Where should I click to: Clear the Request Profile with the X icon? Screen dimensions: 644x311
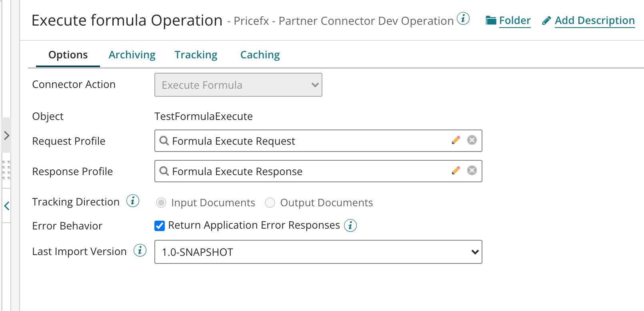[472, 140]
